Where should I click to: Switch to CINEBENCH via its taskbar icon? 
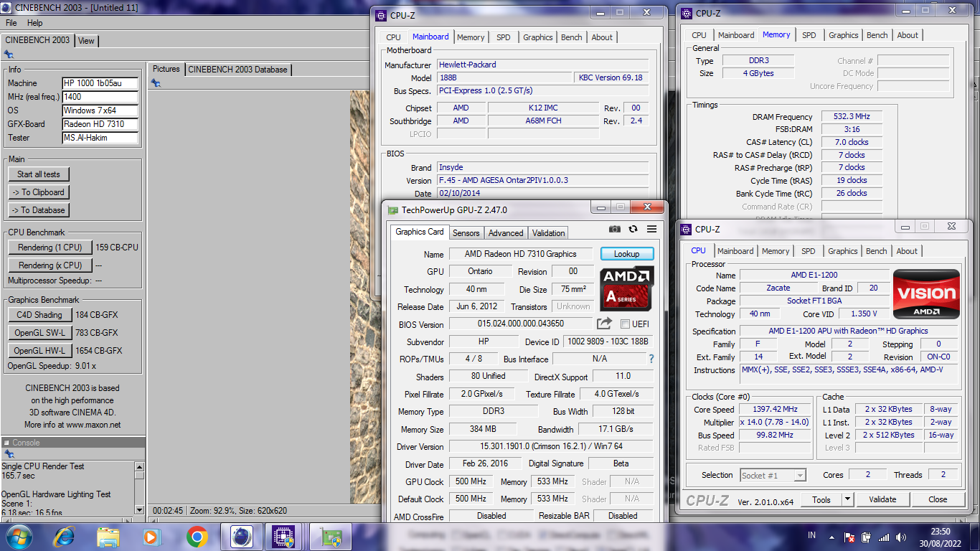tap(242, 537)
